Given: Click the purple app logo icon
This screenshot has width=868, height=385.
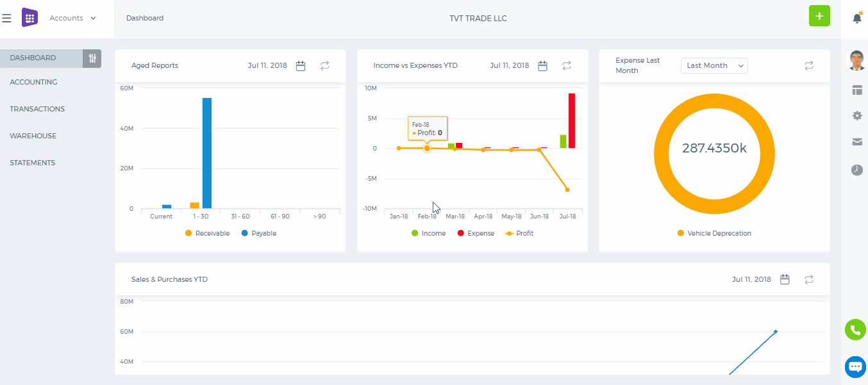Looking at the screenshot, I should (29, 18).
